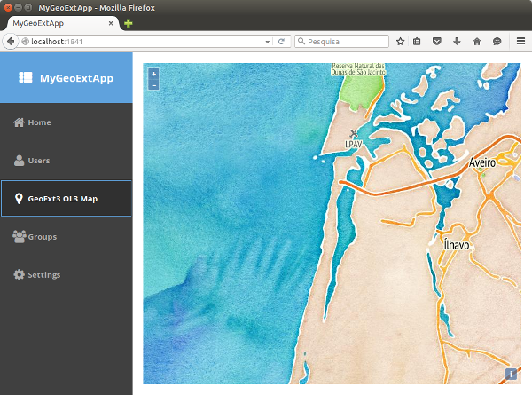
Task: Go back with the browser back button
Action: click(11, 42)
